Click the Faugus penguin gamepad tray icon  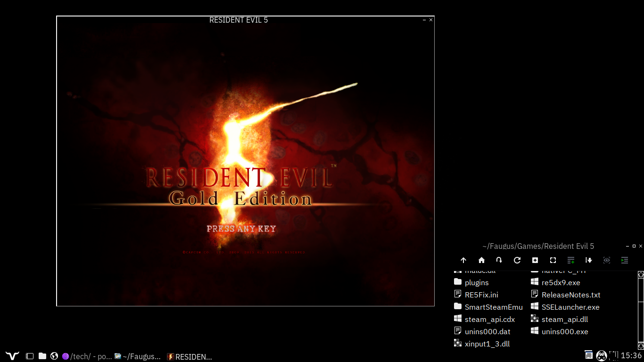601,356
